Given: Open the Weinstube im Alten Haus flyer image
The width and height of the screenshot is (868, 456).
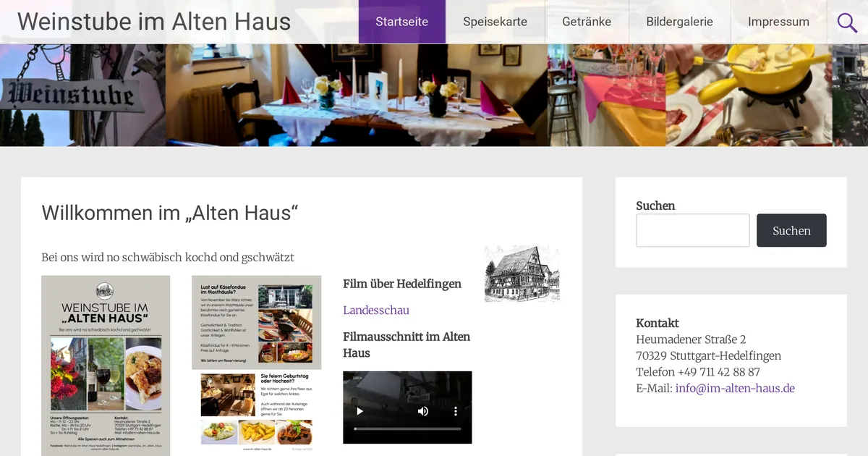Looking at the screenshot, I should click(x=106, y=366).
